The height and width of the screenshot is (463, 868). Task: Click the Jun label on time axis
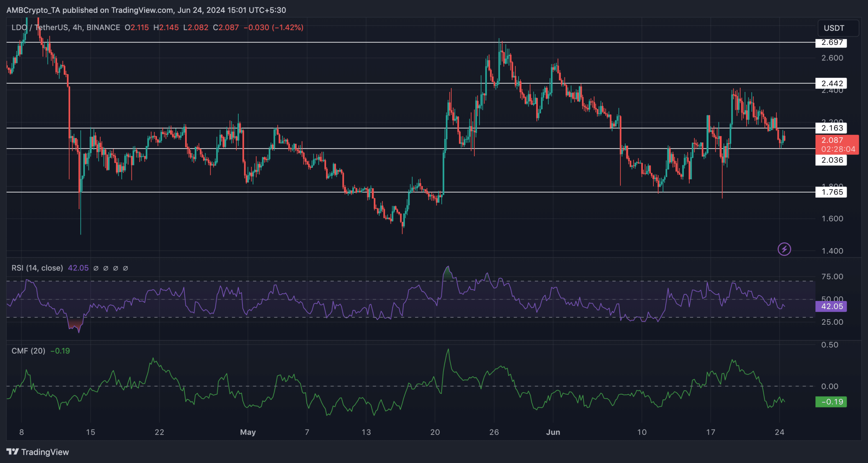(x=553, y=432)
